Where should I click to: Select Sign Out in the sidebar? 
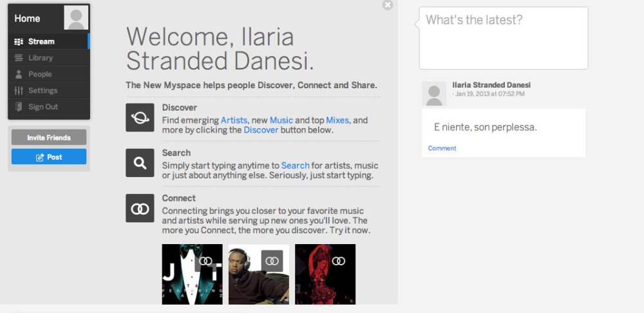tap(43, 107)
